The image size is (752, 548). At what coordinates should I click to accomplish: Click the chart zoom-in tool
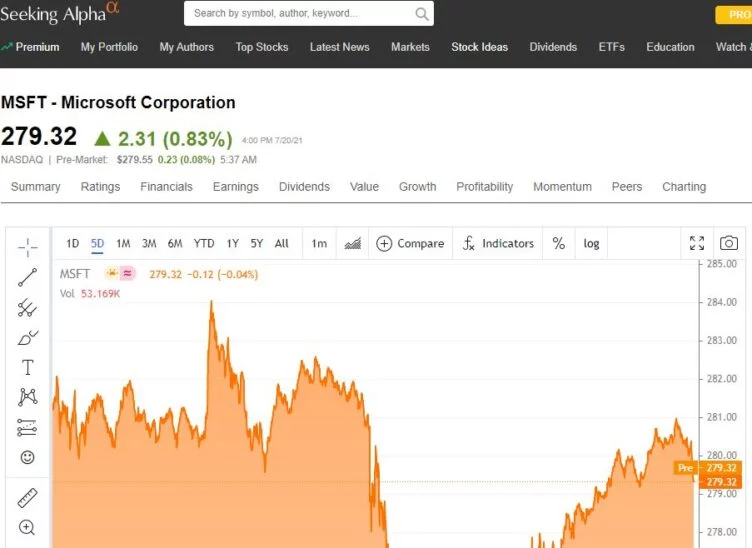(27, 528)
